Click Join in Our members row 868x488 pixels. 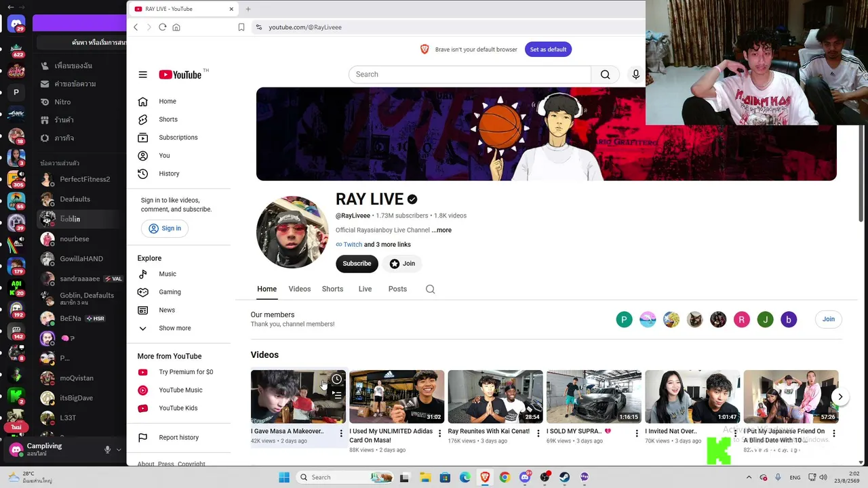tap(829, 319)
